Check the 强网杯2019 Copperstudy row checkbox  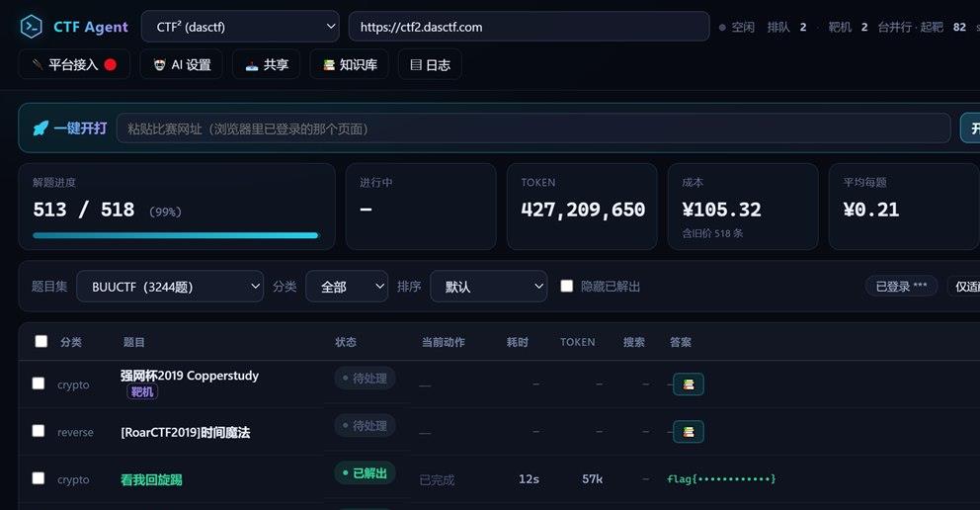(39, 383)
